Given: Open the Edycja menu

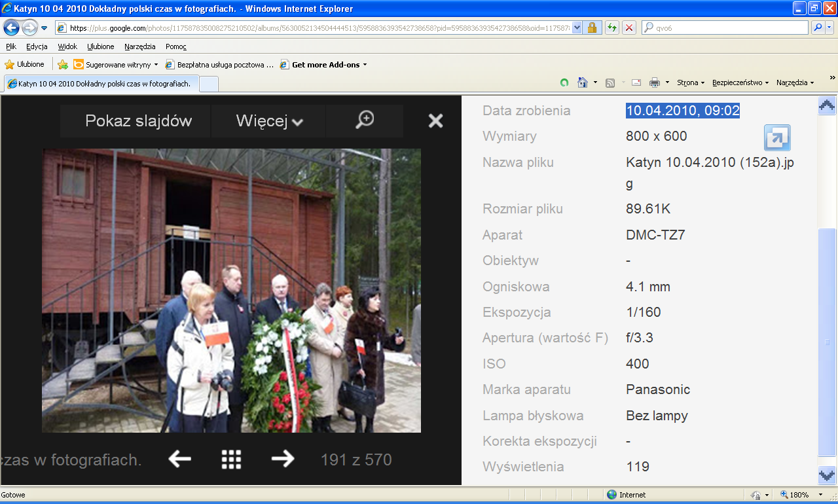Looking at the screenshot, I should pyautogui.click(x=37, y=46).
